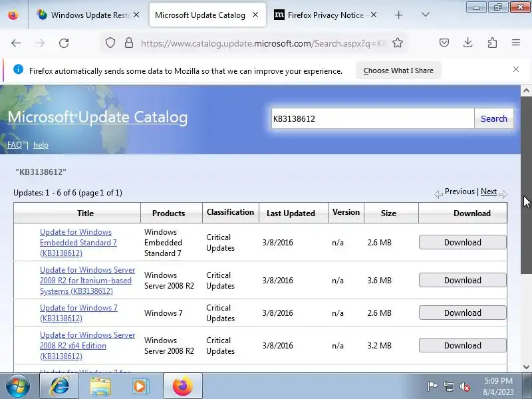Download the Windows Embedded Standard 7 update
The width and height of the screenshot is (532, 399).
(x=462, y=242)
